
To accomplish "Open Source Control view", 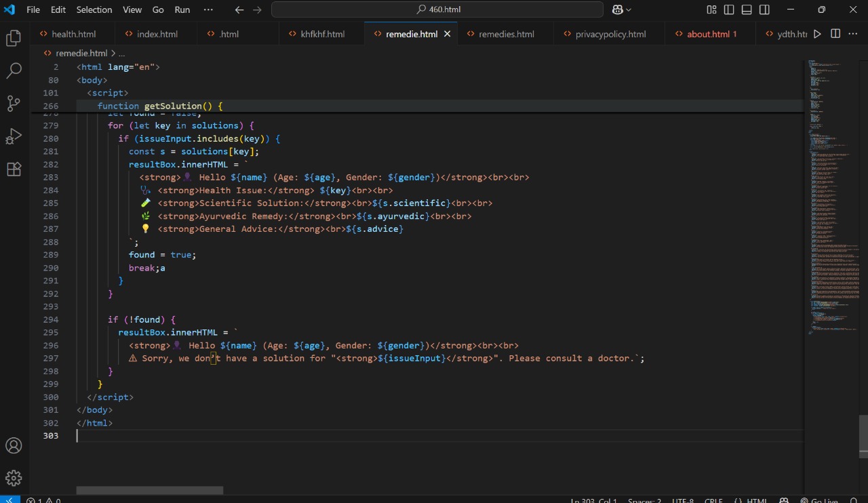I will coord(14,103).
